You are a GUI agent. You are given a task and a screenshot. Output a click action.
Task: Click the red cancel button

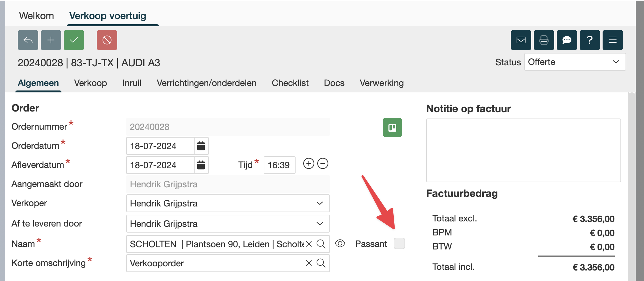(107, 40)
